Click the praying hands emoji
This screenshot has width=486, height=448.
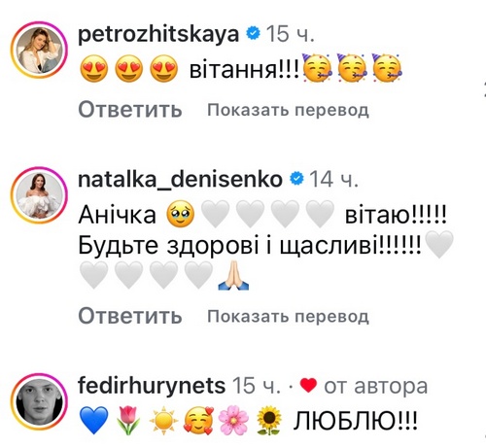tap(234, 275)
